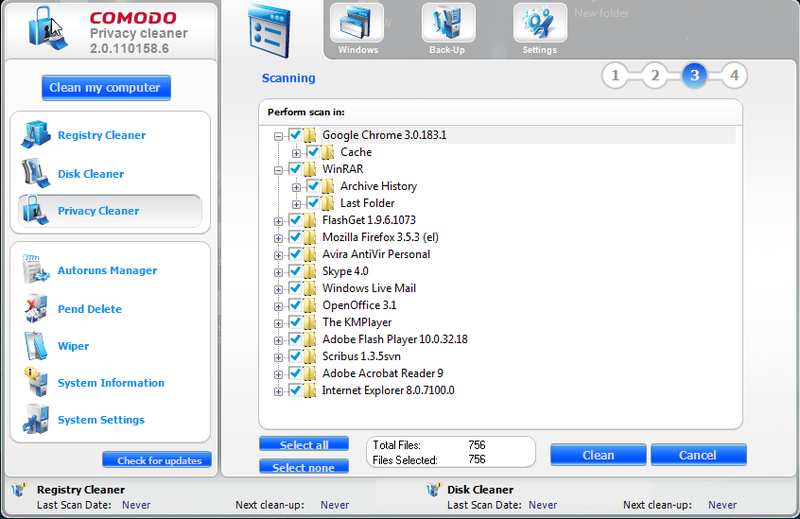Collapse the WinRAR tree node
The height and width of the screenshot is (519, 800).
coord(278,170)
